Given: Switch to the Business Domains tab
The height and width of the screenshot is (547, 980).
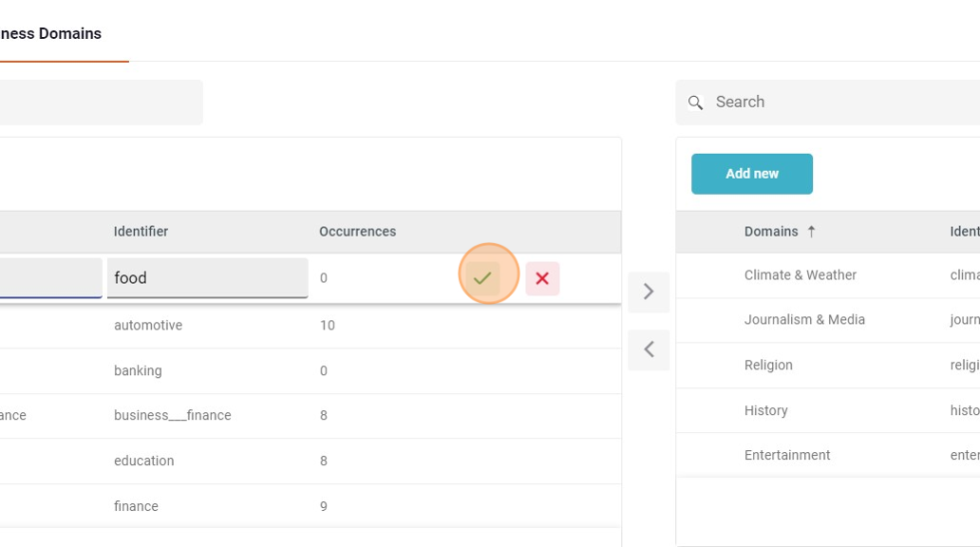Looking at the screenshot, I should tap(51, 34).
